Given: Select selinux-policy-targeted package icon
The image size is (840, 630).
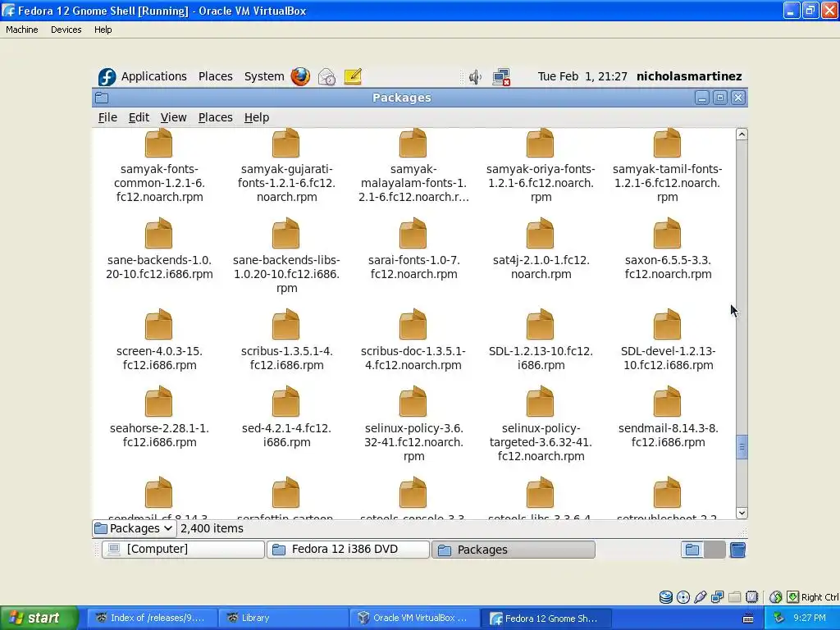Looking at the screenshot, I should 540,402.
